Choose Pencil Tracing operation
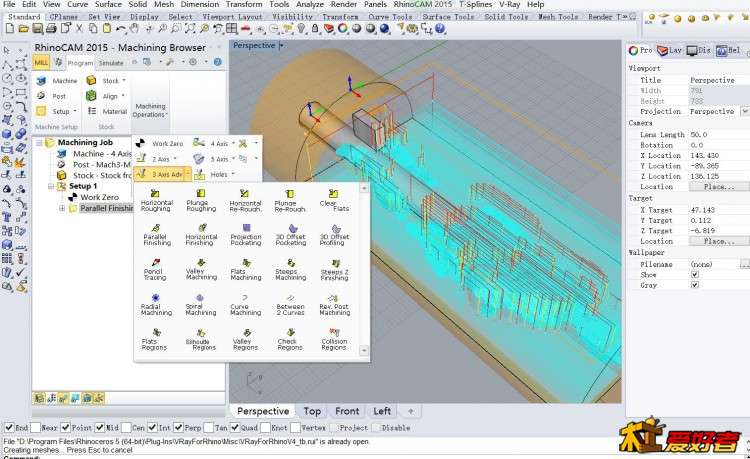This screenshot has width=750, height=459. coord(155,270)
